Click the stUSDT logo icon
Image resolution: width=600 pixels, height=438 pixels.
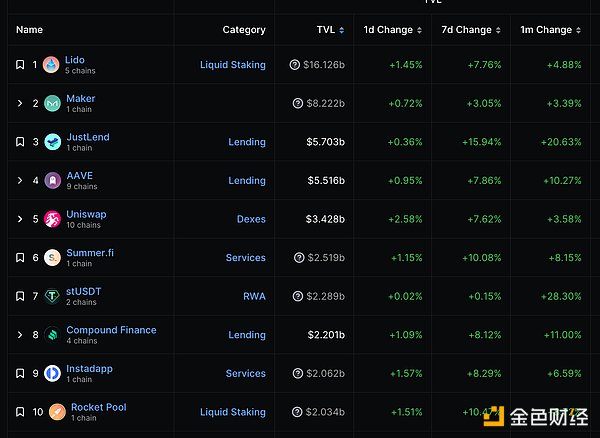pyautogui.click(x=52, y=296)
